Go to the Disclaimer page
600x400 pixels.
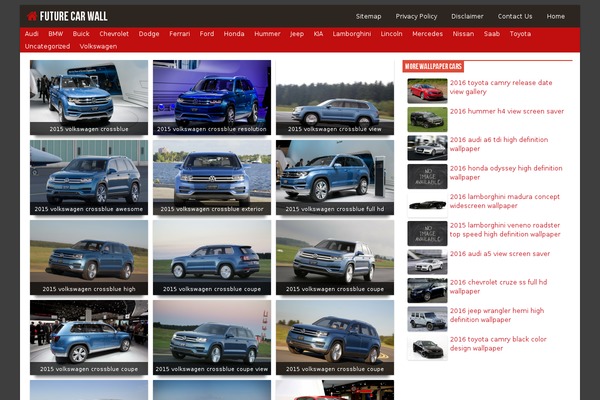[467, 16]
